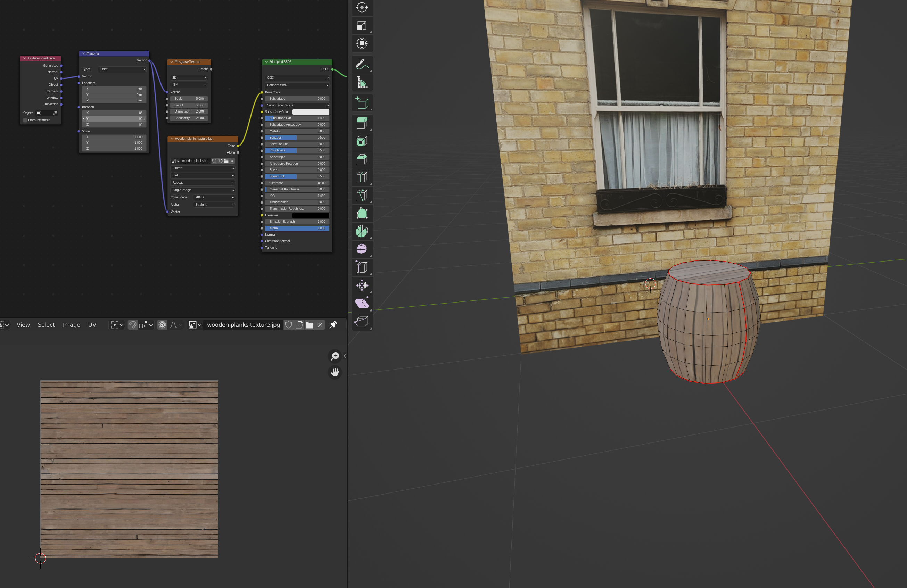Select the Annotate pencil tool
Screen dimensions: 907x588
point(362,64)
